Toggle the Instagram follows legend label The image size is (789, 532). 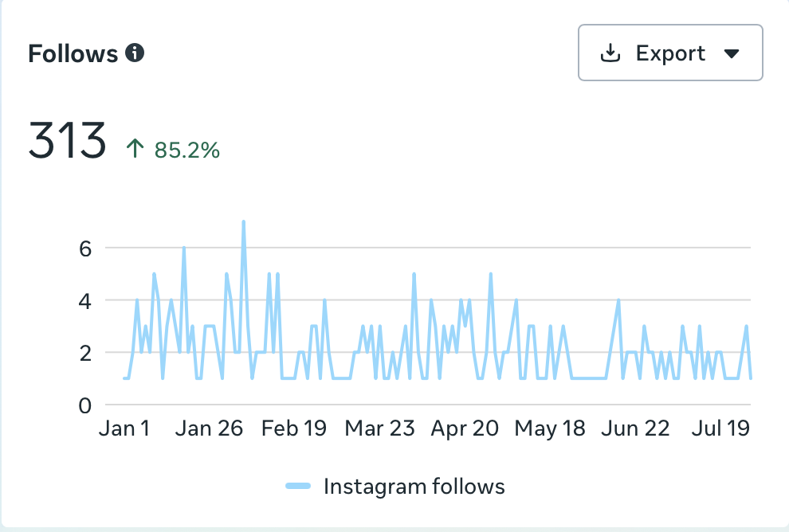pos(414,487)
